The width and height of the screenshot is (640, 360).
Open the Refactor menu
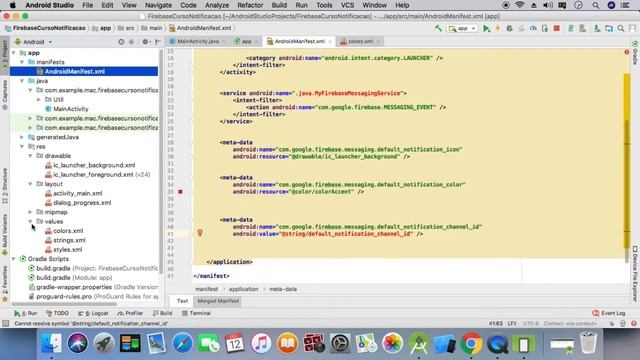click(x=250, y=5)
